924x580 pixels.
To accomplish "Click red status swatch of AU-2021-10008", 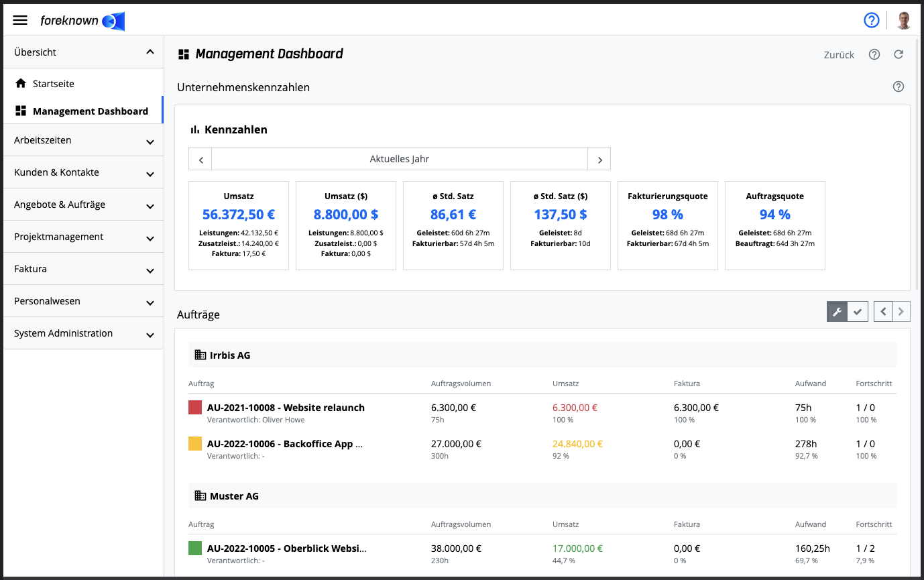I will [x=195, y=407].
